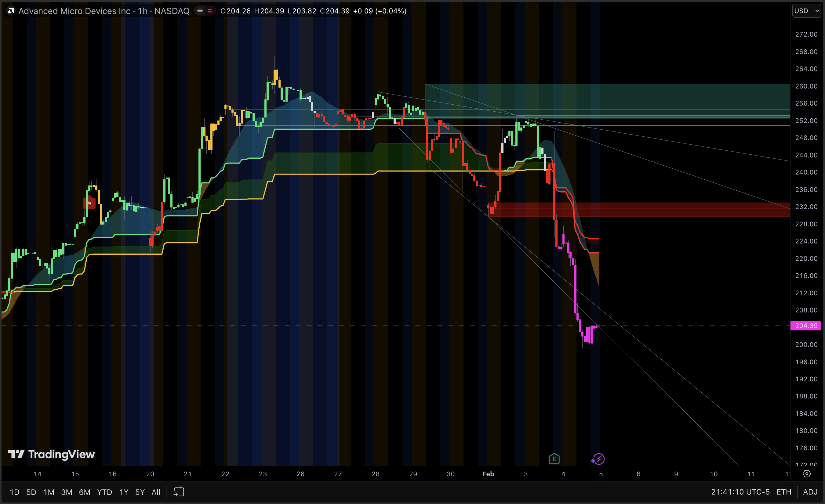Click the 204.39 current price label
The image size is (825, 504).
pyautogui.click(x=805, y=326)
